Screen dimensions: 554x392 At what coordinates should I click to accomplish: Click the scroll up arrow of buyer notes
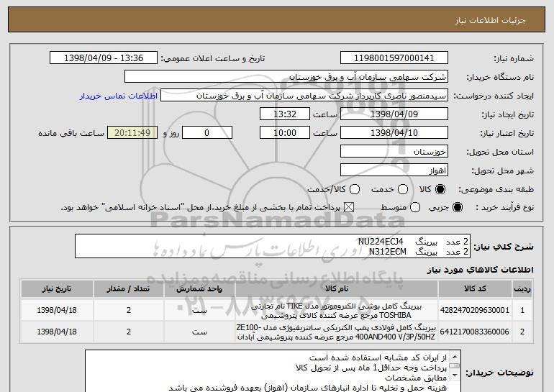click(x=455, y=356)
